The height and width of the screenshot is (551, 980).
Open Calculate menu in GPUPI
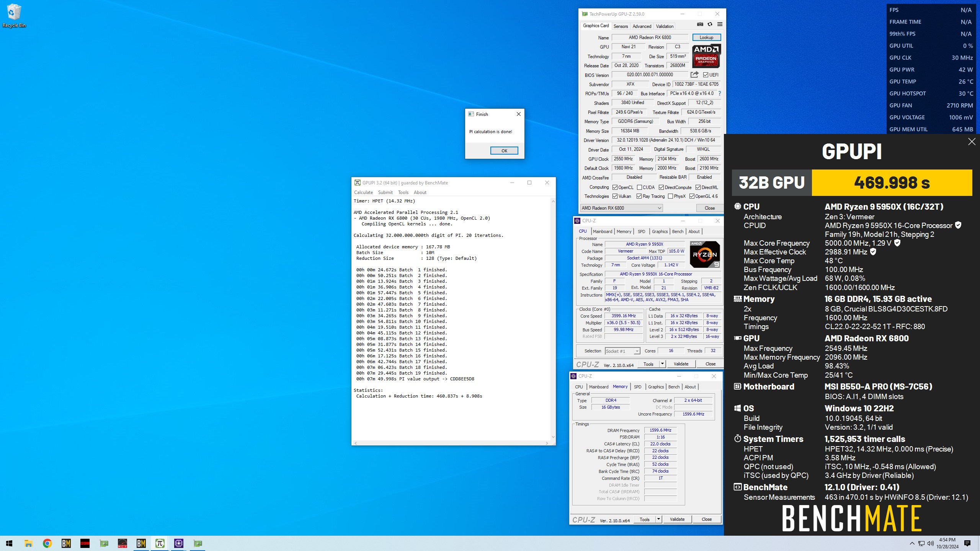363,192
